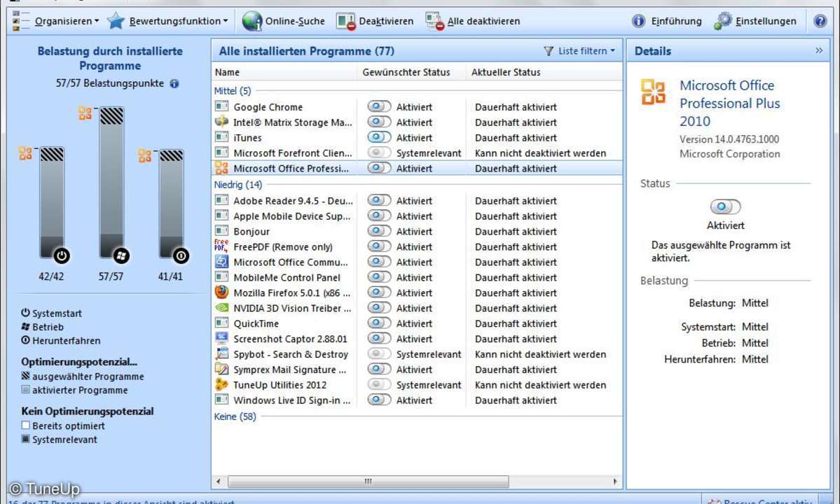Click the Screenshot Captor icon

pyautogui.click(x=221, y=338)
